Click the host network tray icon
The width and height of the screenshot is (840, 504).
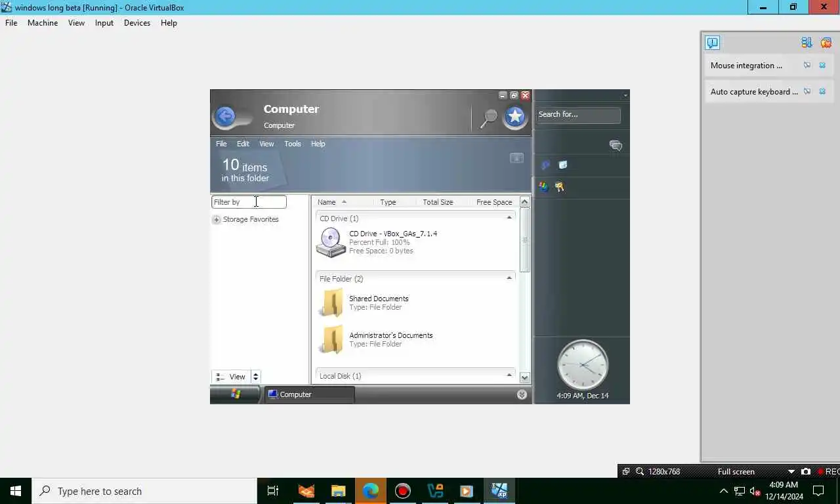[739, 491]
